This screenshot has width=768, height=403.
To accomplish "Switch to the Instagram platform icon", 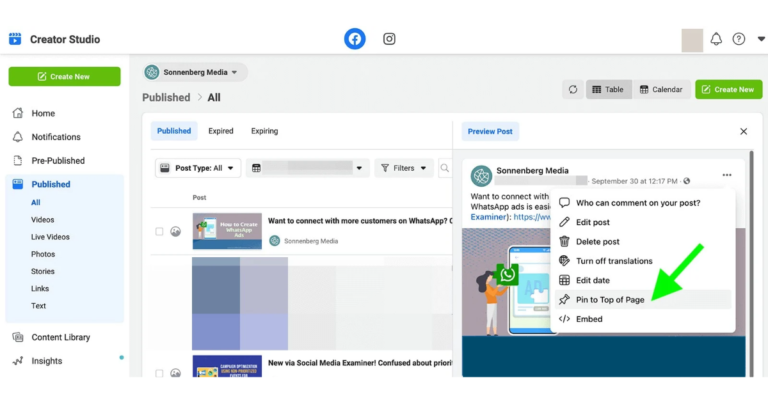I will coord(389,39).
